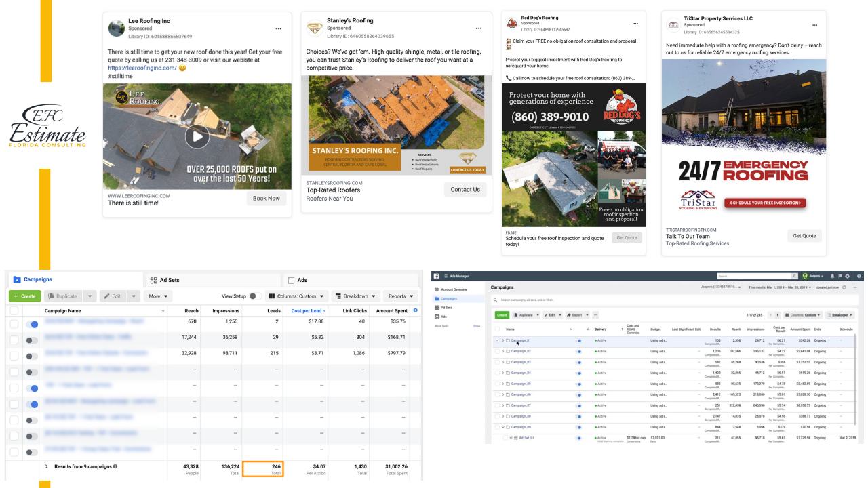This screenshot has width=868, height=488.
Task: Click the Edit pencil button
Action: [114, 296]
